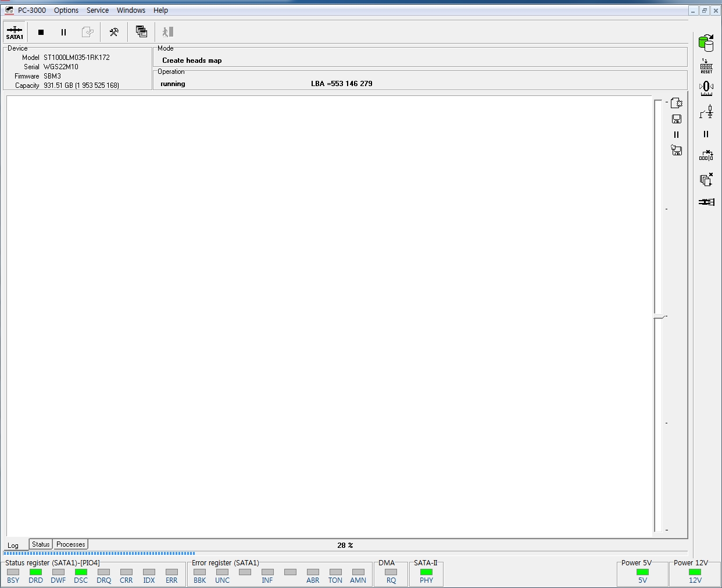Move the vertical log slider handle
722x588 pixels.
tap(659, 316)
